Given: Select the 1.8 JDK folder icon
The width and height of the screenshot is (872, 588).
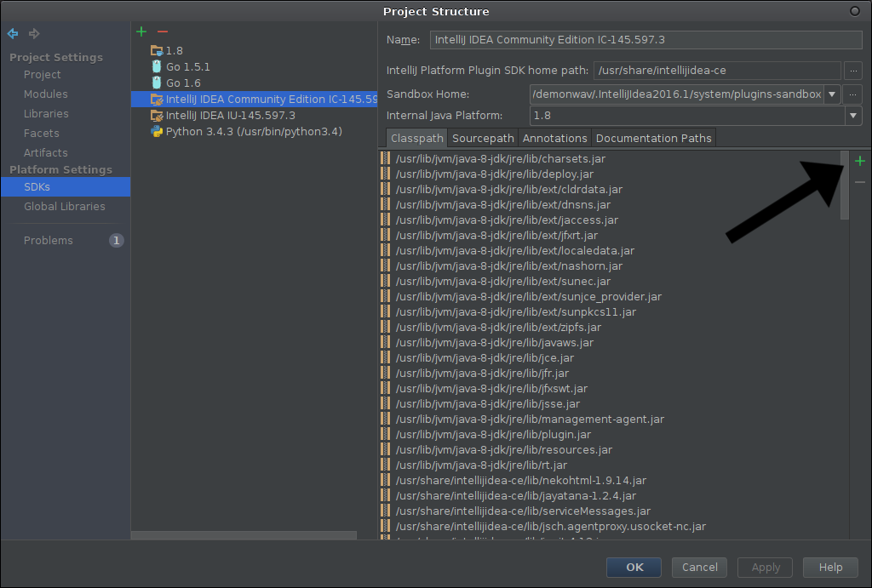Looking at the screenshot, I should [x=157, y=50].
